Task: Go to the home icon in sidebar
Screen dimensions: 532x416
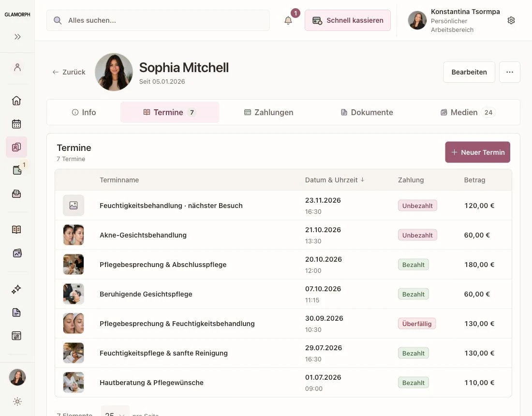Action: point(16,101)
